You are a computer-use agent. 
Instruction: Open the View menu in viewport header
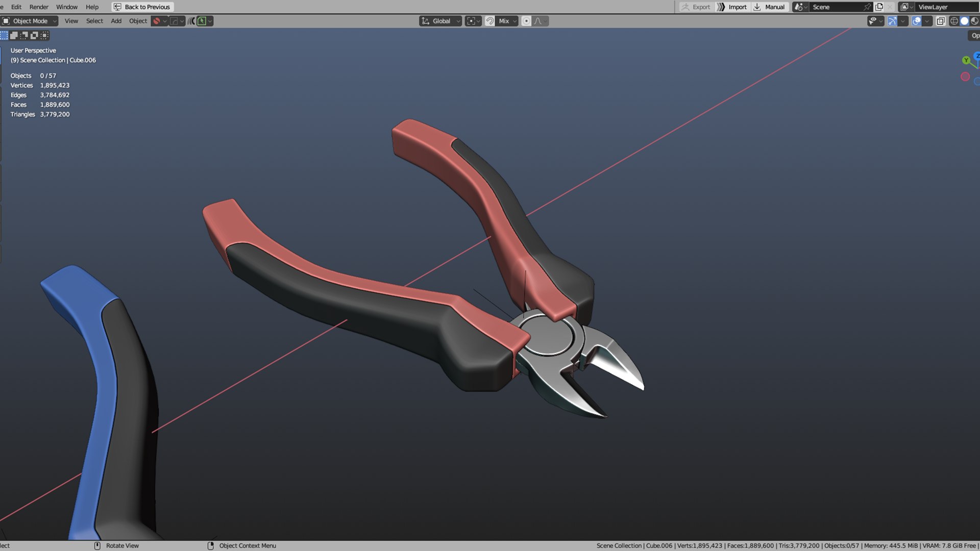coord(71,21)
